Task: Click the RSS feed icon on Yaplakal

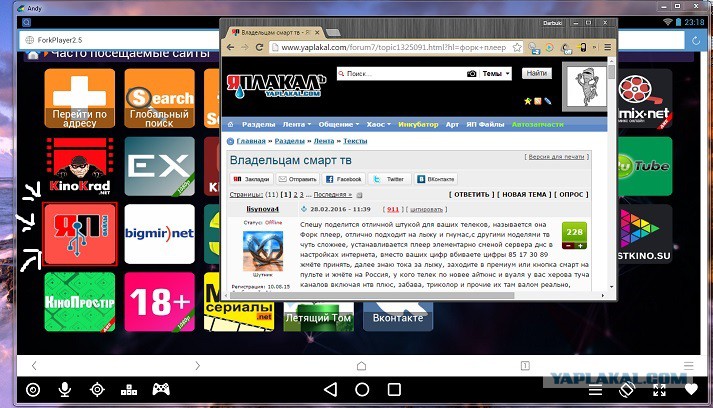Action: coord(537,101)
